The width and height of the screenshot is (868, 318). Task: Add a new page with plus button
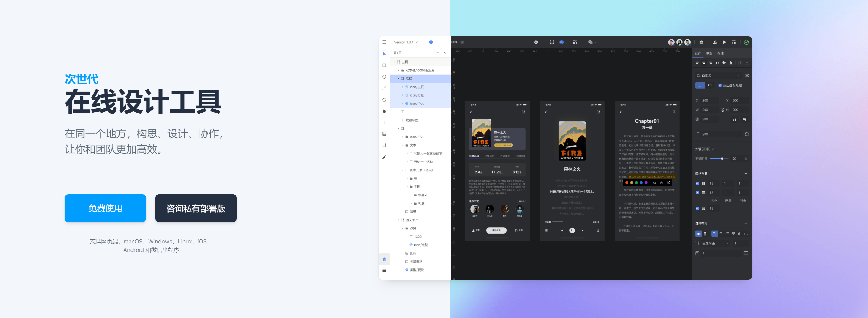438,53
